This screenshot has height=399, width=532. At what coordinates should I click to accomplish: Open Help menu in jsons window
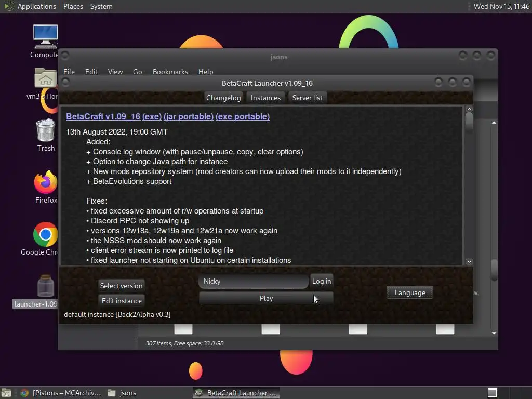point(206,72)
